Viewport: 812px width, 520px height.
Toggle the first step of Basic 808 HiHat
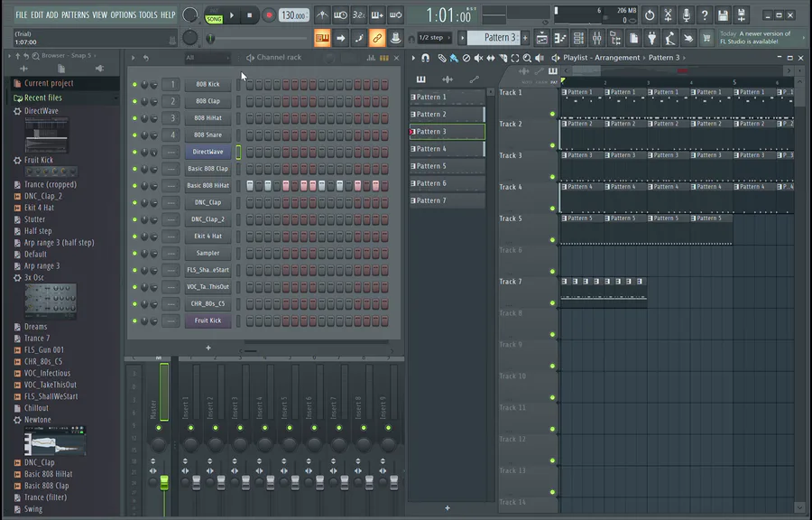250,185
